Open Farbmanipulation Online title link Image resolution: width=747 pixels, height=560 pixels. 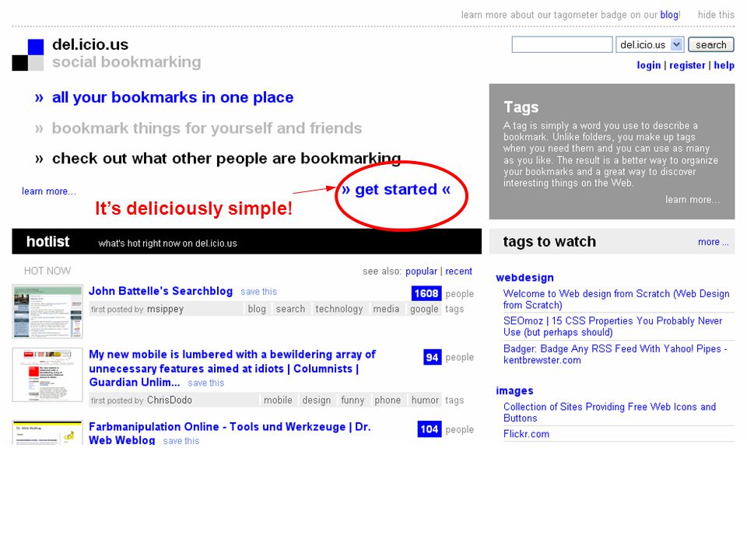pos(230,433)
